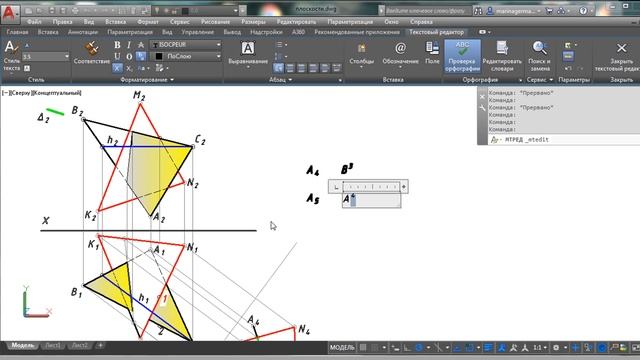The width and height of the screenshot is (640, 360).
Task: Open the AutoCAD application menu button
Action: click(9, 13)
